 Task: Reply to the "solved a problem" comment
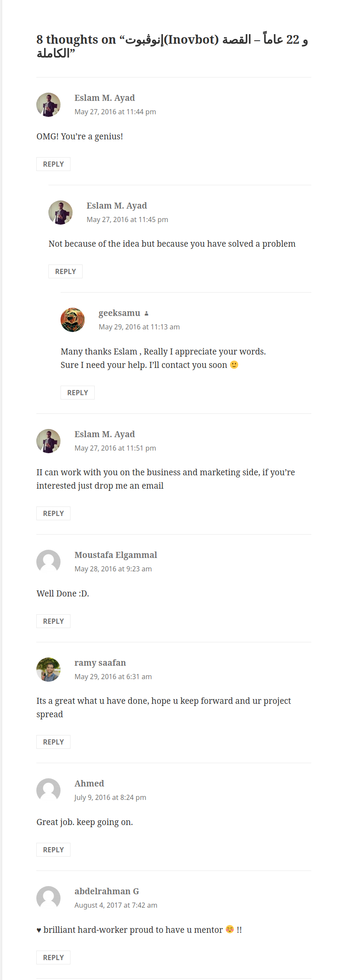pyautogui.click(x=65, y=271)
